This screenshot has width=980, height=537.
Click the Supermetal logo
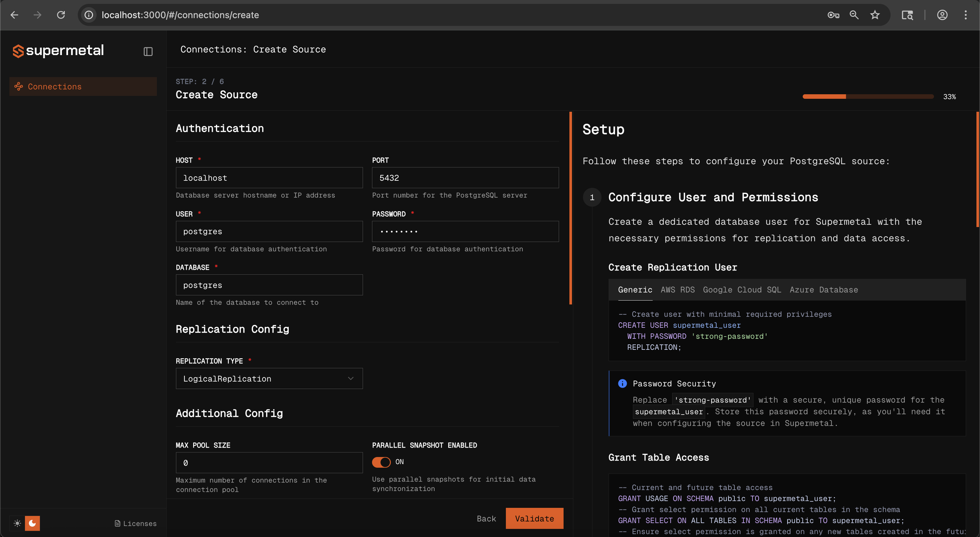(x=58, y=51)
